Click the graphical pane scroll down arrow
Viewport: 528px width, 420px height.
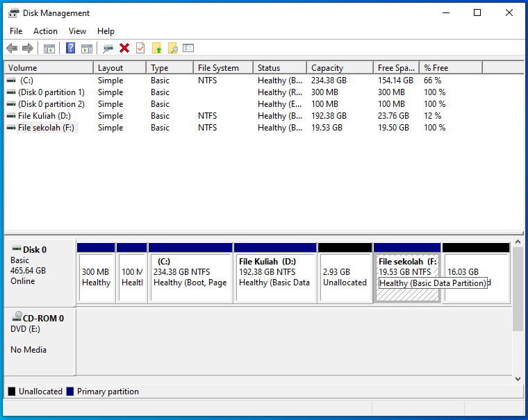(518, 378)
